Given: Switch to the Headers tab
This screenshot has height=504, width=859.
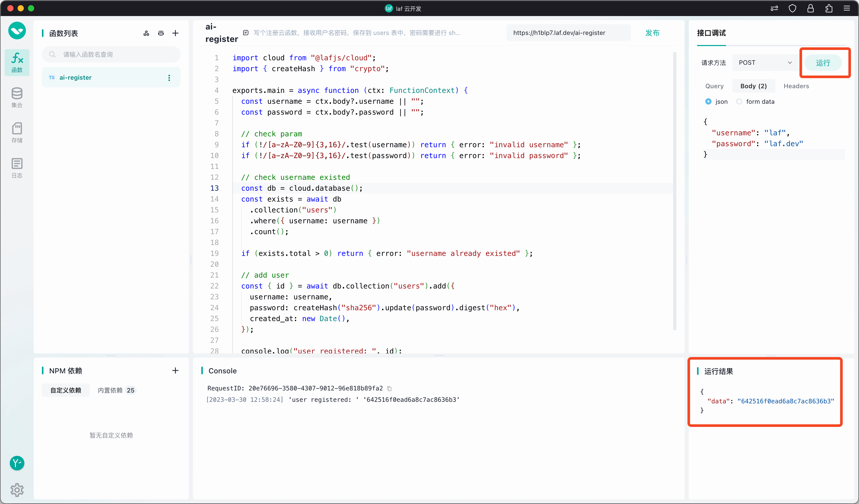Looking at the screenshot, I should coord(796,86).
